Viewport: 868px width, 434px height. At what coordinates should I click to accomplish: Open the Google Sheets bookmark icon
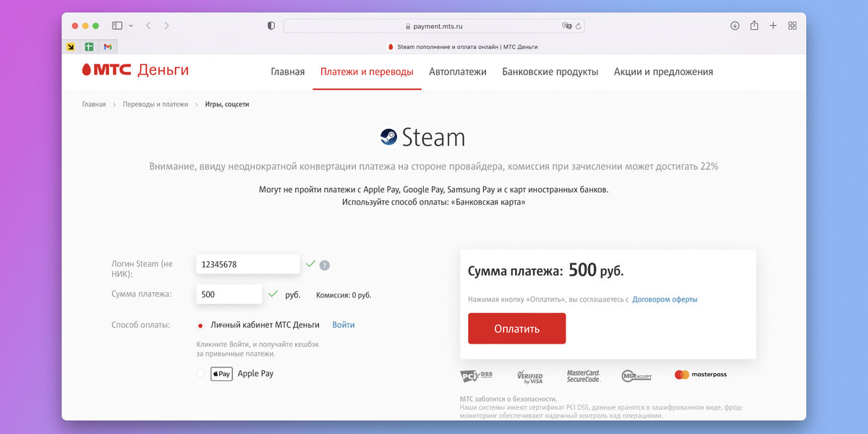tap(89, 47)
